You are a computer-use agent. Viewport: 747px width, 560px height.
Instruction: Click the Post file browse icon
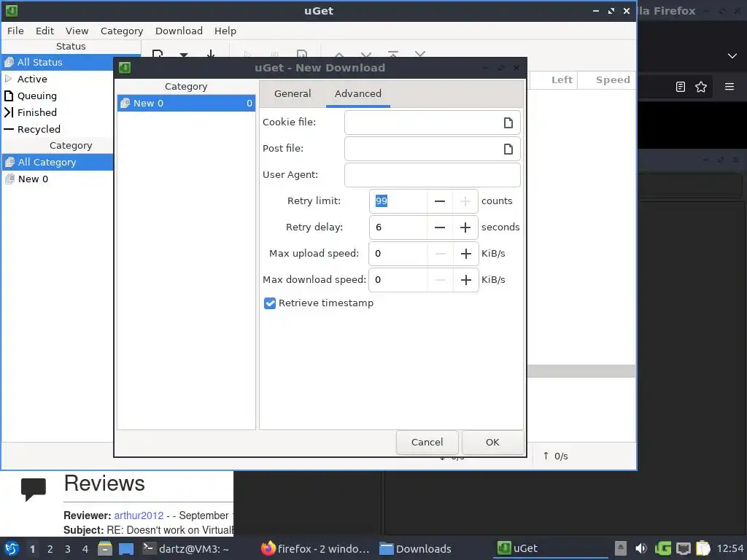tap(508, 149)
